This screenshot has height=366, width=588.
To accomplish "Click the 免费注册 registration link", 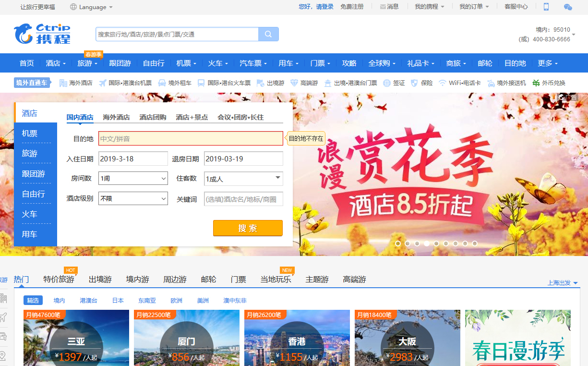I will (352, 7).
